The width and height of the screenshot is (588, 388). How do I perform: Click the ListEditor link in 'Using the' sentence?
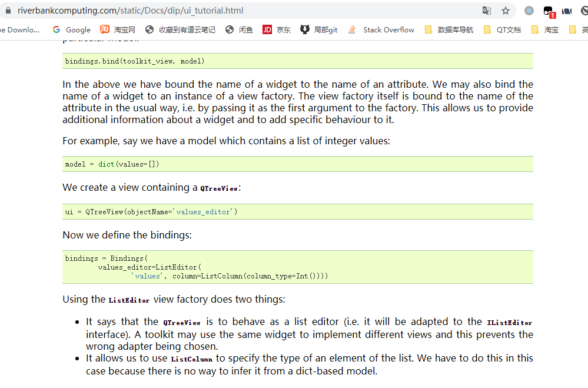[x=129, y=300]
